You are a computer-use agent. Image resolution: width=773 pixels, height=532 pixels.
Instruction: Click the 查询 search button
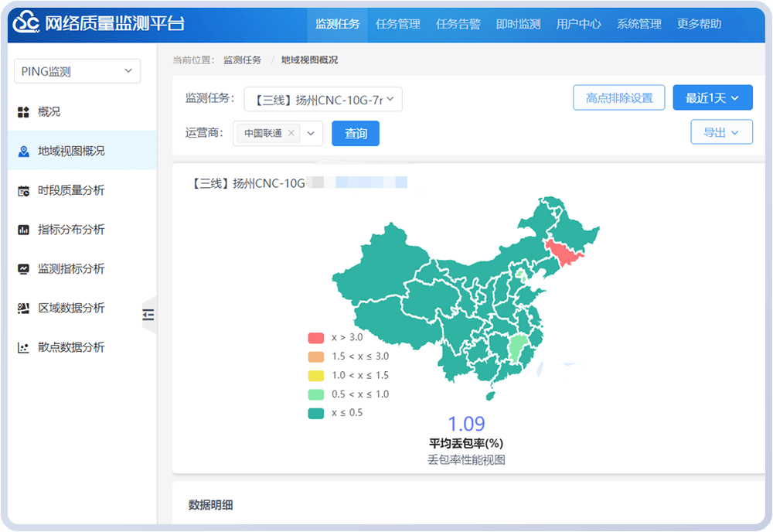click(x=356, y=134)
